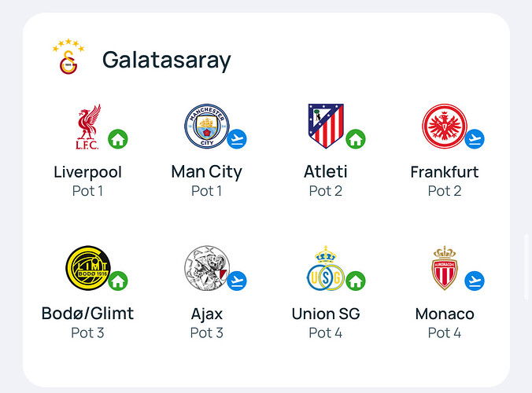Image resolution: width=532 pixels, height=393 pixels.
Task: Click the Pot 3 label under Ajax
Action: pos(207,332)
